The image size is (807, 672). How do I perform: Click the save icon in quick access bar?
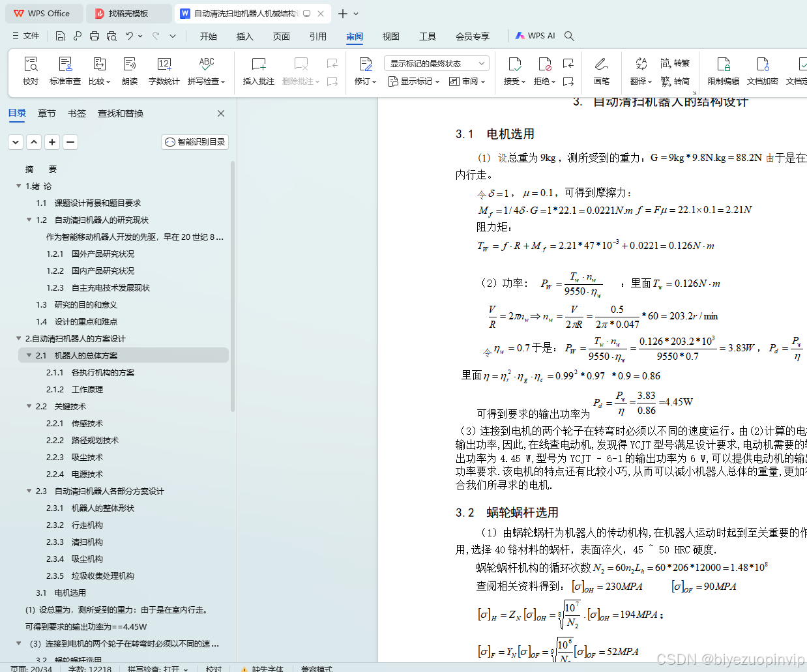[x=61, y=36]
